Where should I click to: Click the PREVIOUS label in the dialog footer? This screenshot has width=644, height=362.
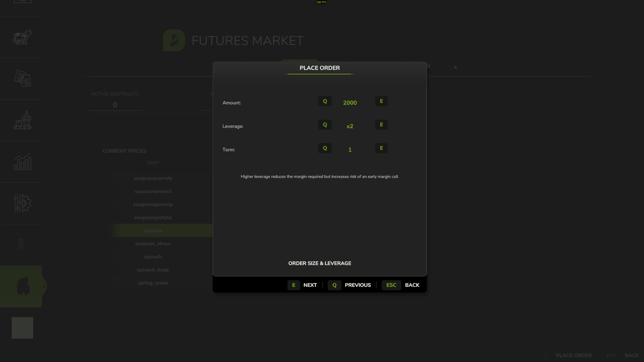point(358,285)
